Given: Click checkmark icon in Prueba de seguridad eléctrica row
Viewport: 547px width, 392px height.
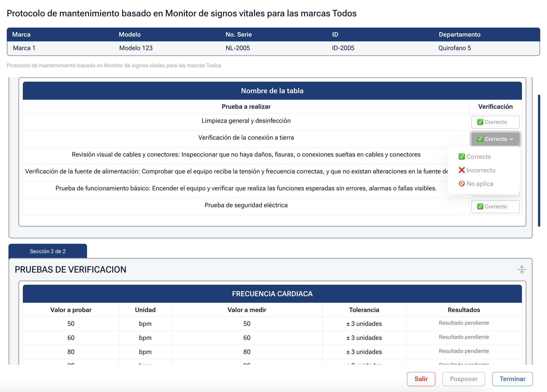Looking at the screenshot, I should tap(480, 207).
